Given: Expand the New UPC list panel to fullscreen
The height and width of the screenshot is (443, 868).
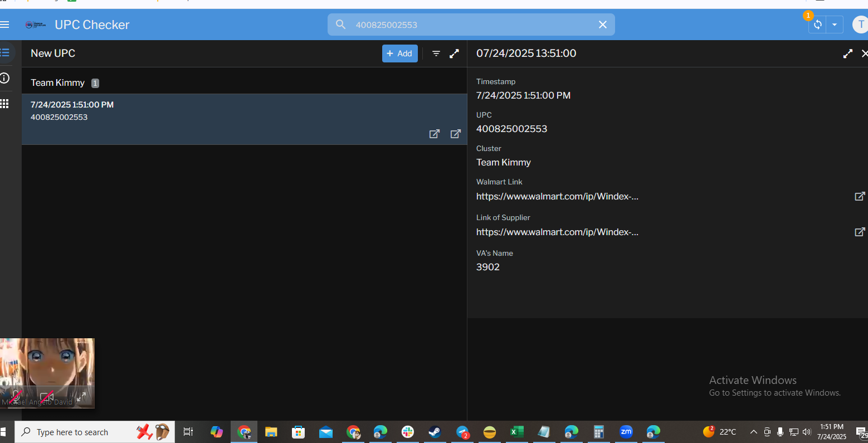Looking at the screenshot, I should pos(455,53).
